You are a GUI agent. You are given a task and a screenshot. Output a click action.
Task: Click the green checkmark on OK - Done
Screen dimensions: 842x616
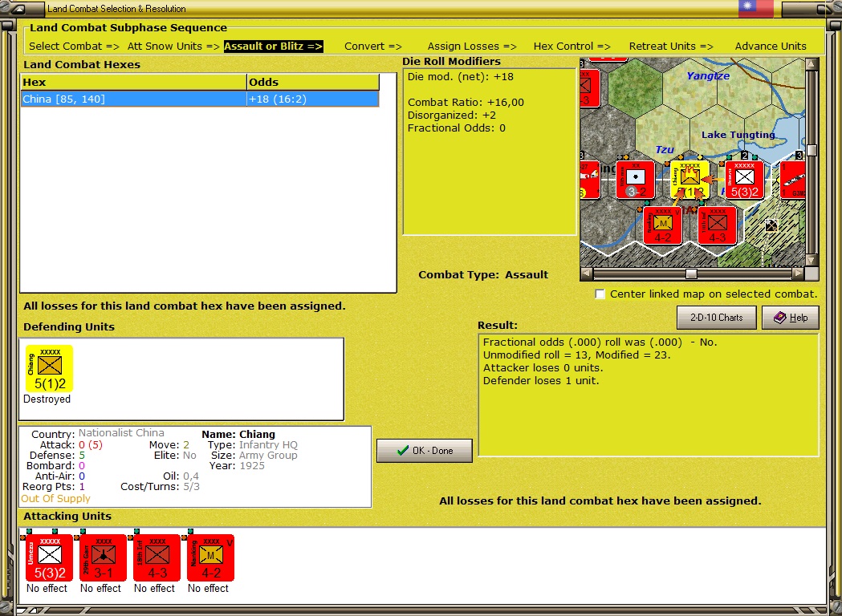[x=403, y=450]
